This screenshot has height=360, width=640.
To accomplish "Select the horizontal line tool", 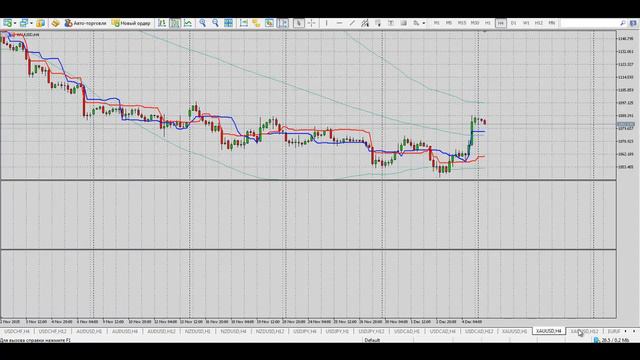I will pos(339,23).
